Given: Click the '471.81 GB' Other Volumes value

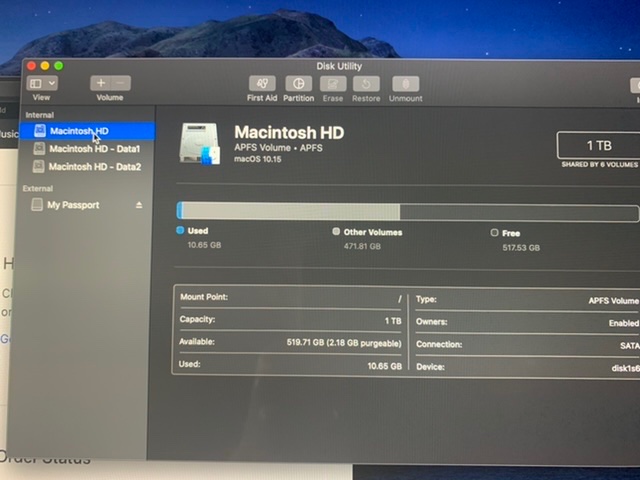Looking at the screenshot, I should point(362,246).
